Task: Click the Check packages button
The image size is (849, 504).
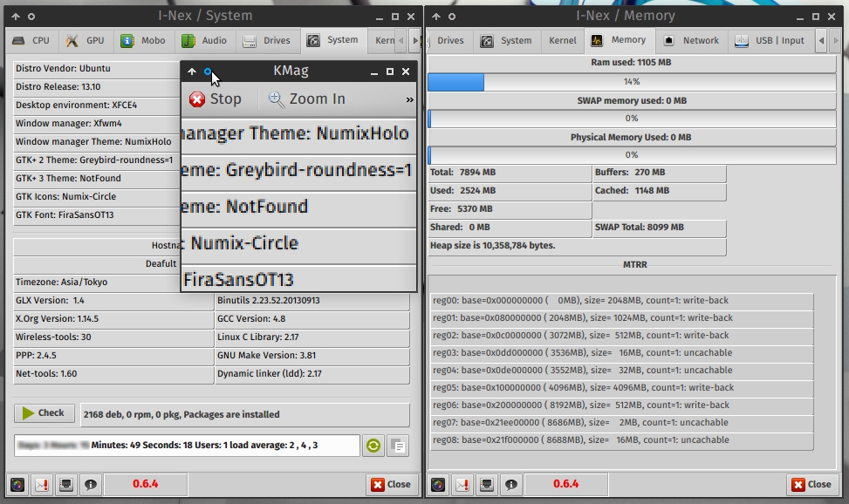Action: 44,413
